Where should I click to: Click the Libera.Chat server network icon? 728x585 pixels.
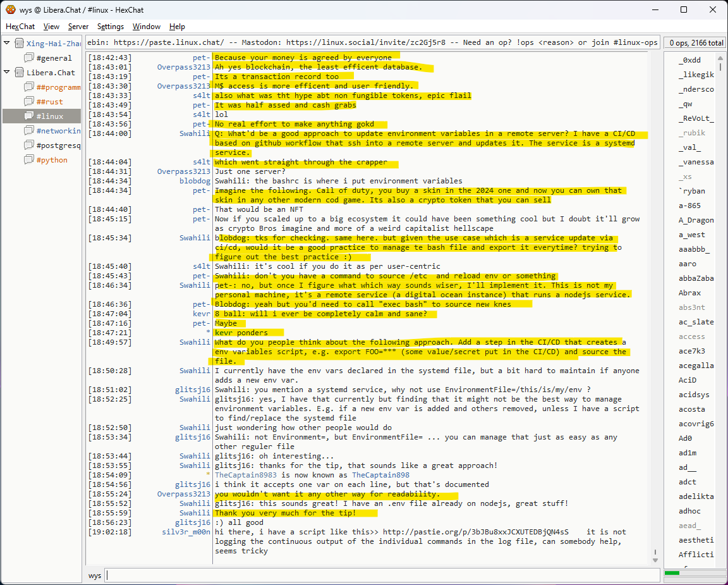[x=18, y=73]
